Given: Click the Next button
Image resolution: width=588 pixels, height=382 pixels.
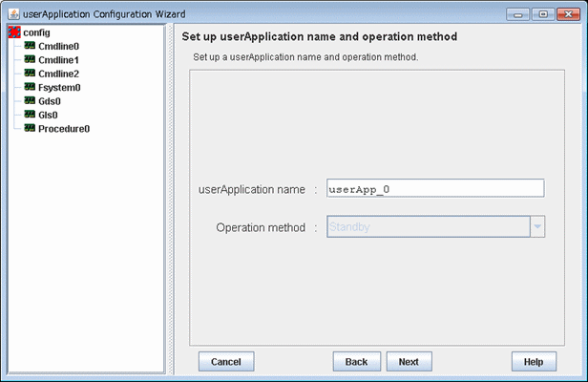Looking at the screenshot, I should coord(409,361).
